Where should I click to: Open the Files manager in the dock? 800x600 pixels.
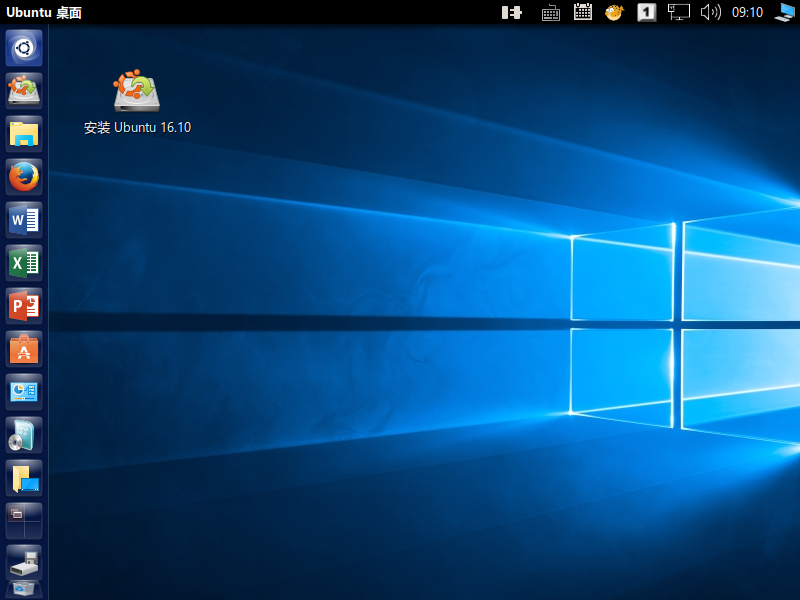pos(24,134)
